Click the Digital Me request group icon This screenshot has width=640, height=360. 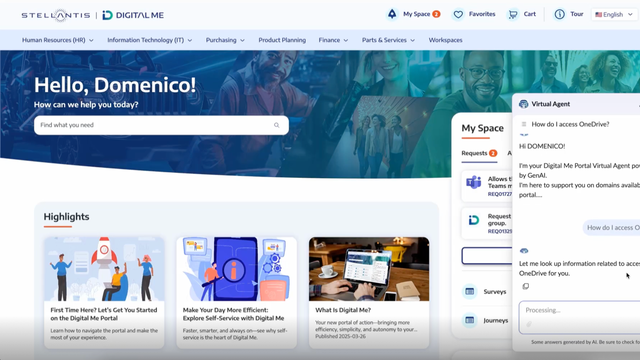473,220
